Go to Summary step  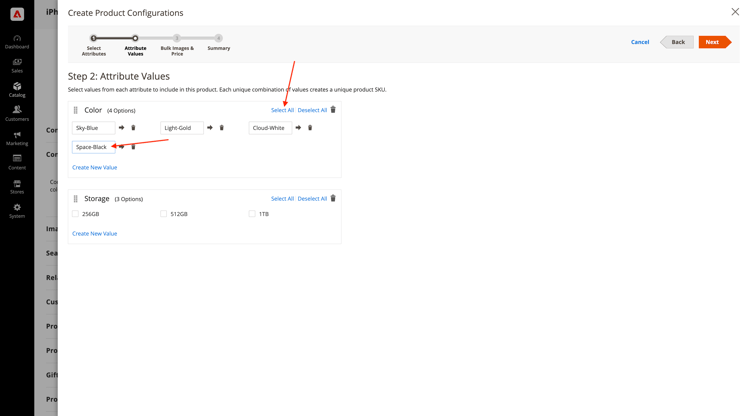(219, 42)
